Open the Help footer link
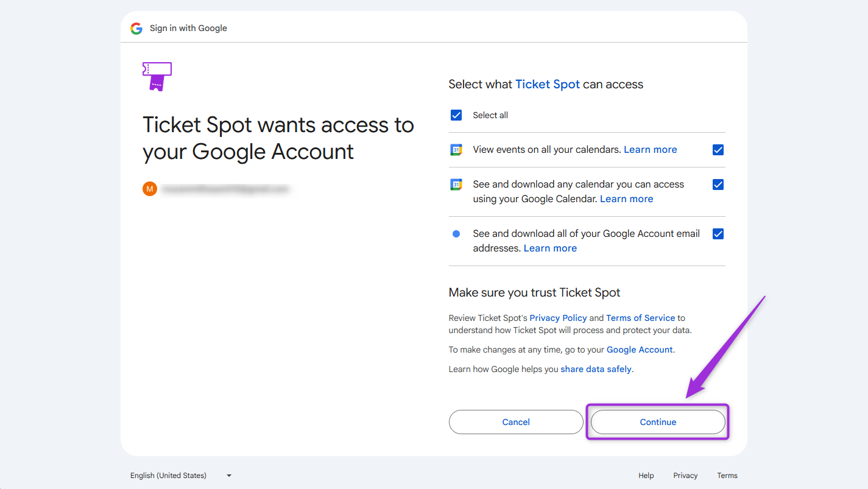This screenshot has width=868, height=489. tap(646, 476)
